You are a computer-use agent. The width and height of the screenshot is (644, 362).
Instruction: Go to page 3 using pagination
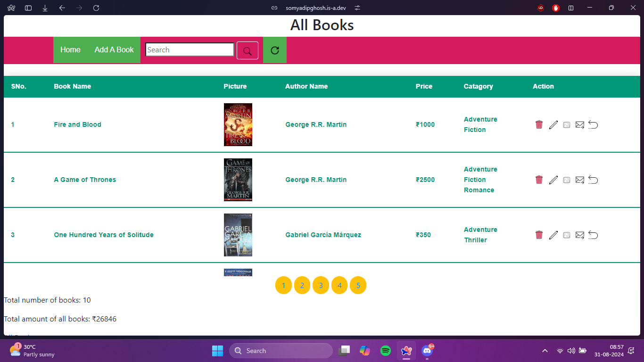pos(321,285)
